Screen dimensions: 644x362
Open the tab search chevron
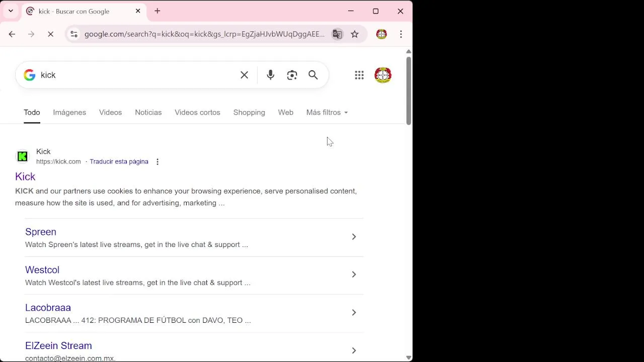tap(11, 11)
